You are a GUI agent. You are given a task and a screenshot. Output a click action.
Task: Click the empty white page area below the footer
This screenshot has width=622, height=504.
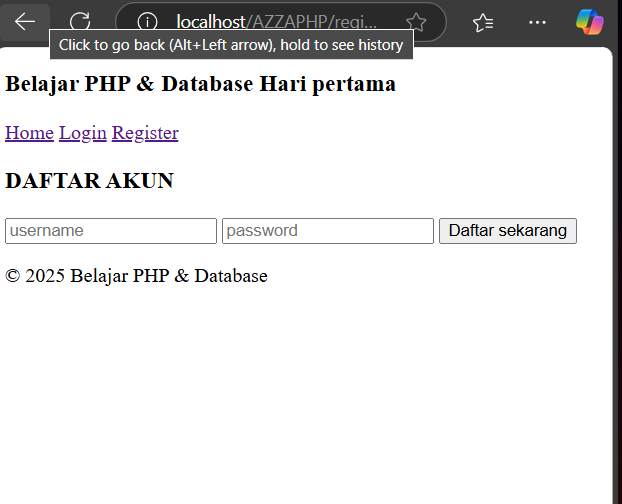point(305,393)
